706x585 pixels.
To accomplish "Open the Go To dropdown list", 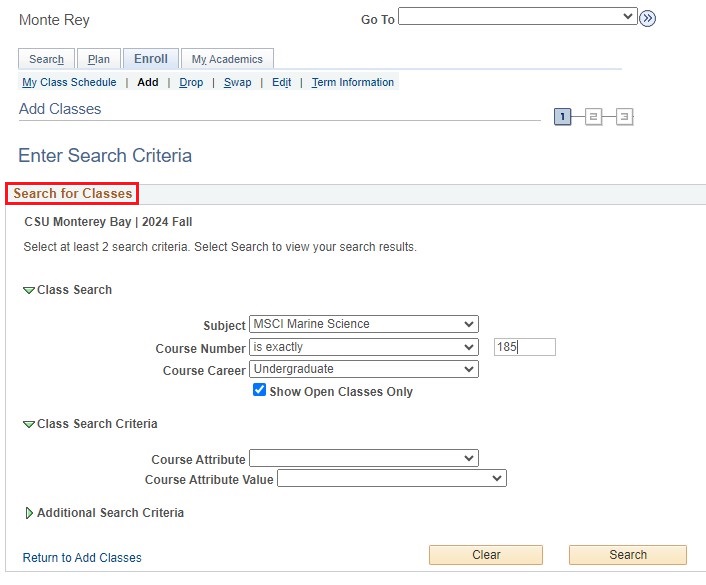I will 517,17.
